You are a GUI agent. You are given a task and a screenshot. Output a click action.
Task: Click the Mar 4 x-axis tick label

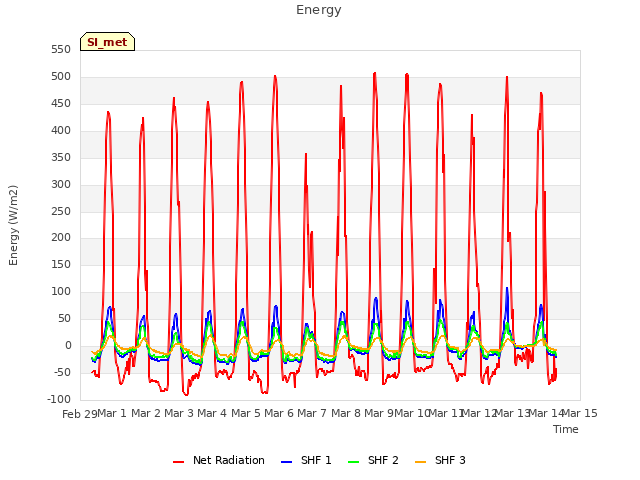click(x=212, y=413)
